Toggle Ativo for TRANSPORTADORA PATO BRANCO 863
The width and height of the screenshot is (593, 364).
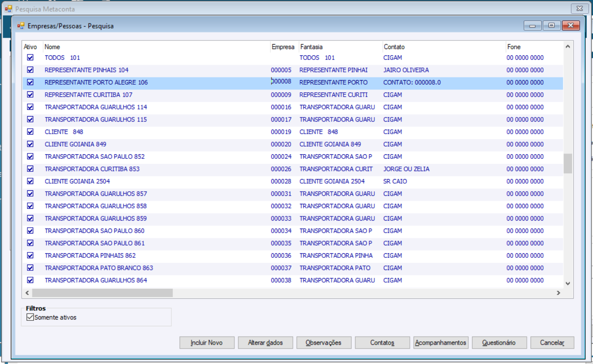(x=31, y=268)
